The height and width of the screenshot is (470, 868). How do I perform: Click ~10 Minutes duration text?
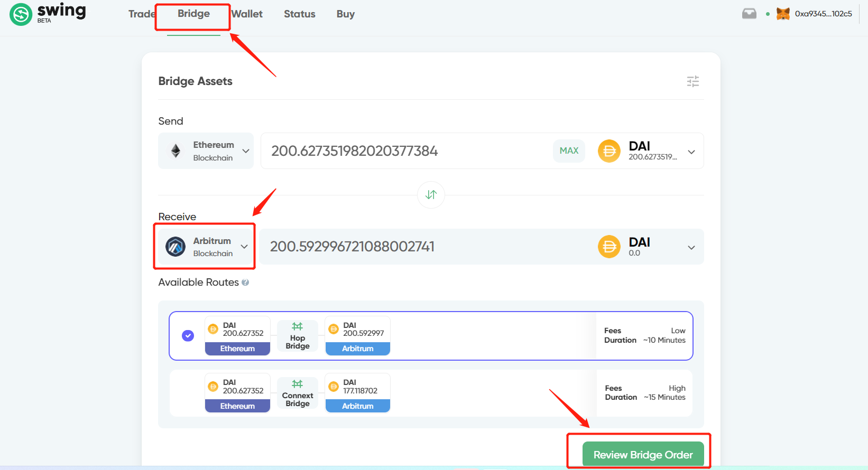[664, 340]
